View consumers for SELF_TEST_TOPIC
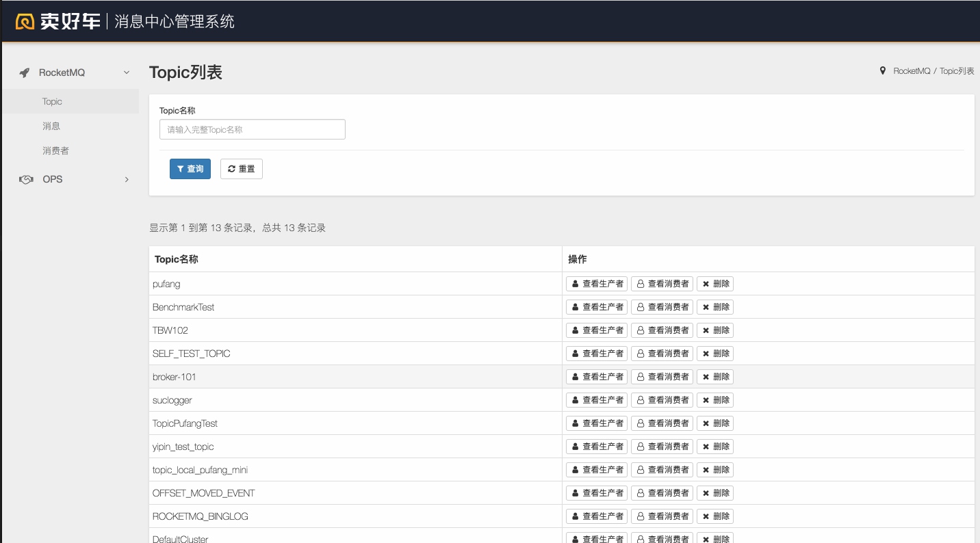This screenshot has width=980, height=543. tap(662, 354)
